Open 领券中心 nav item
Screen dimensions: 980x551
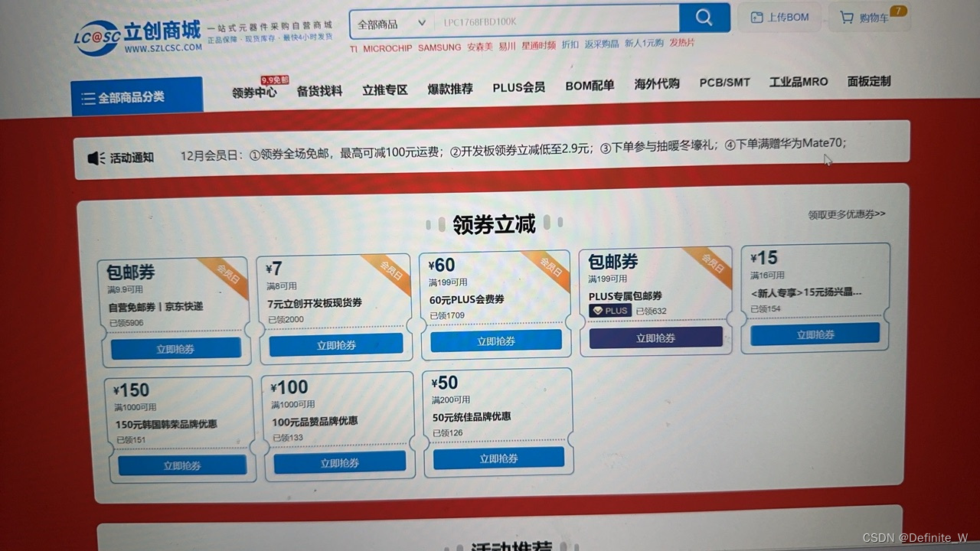click(254, 93)
